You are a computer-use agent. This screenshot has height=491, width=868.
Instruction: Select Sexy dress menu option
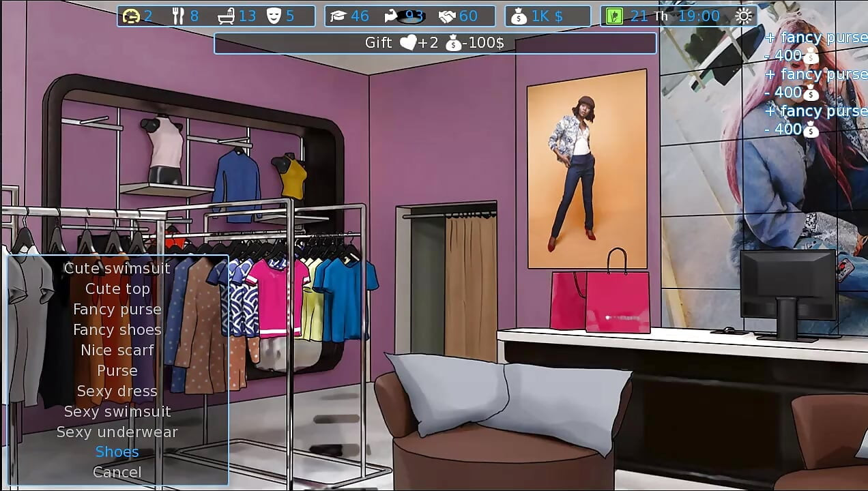click(x=117, y=391)
